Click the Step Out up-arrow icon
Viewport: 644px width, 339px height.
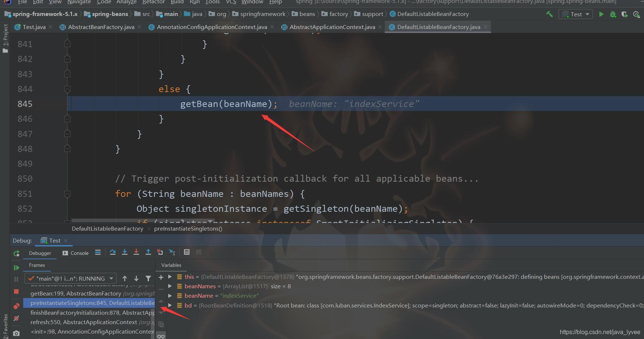click(148, 252)
